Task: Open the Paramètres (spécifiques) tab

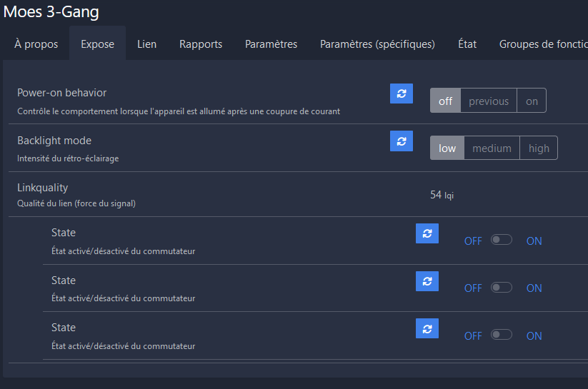Action: (x=377, y=44)
